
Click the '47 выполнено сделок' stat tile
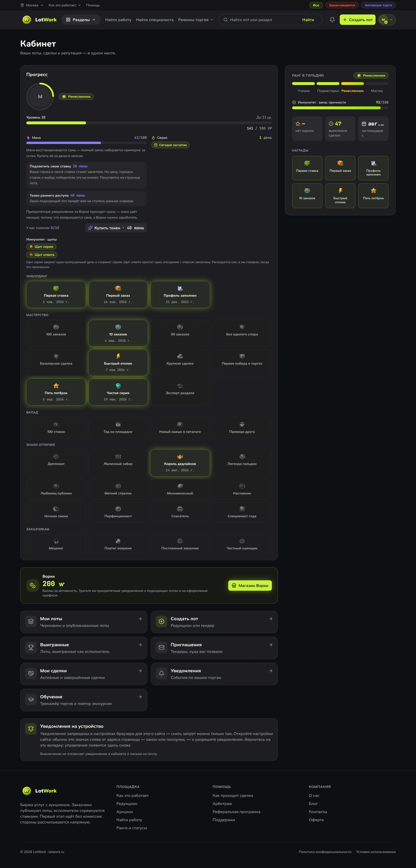click(340, 129)
